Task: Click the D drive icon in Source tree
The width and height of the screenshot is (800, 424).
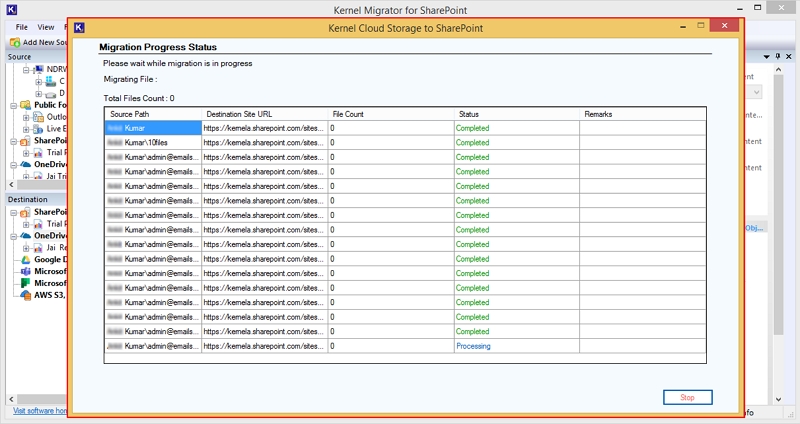Action: click(50, 94)
